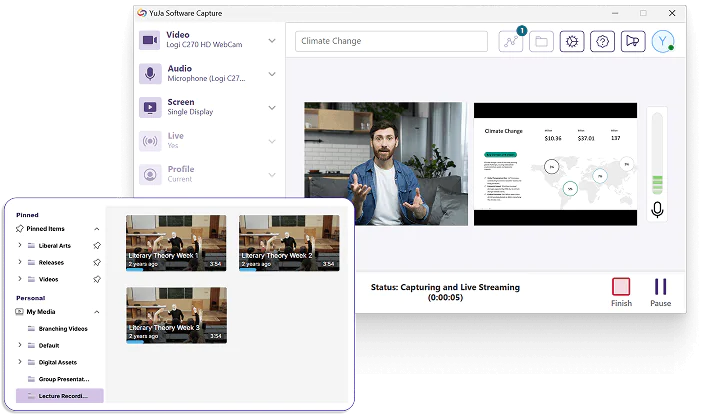This screenshot has width=716, height=416.
Task: Click the My Media label
Action: pos(41,312)
